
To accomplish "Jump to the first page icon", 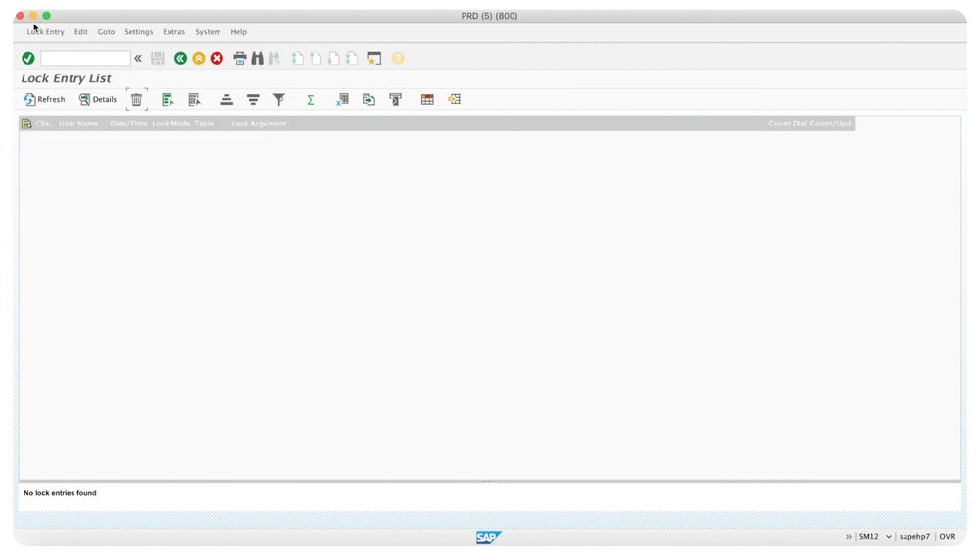I will [298, 58].
